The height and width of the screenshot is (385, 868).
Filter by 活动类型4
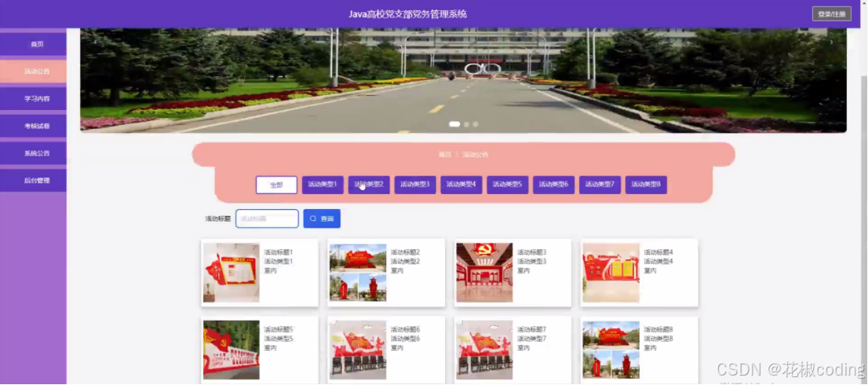click(461, 185)
